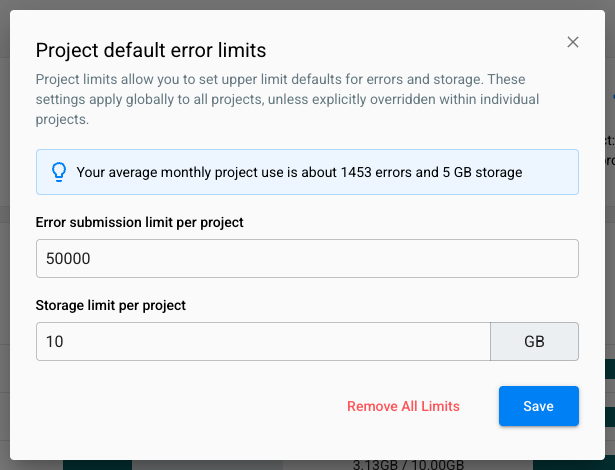Click the 'Error submission limit per project' label
This screenshot has width=615, height=470.
coord(139,222)
